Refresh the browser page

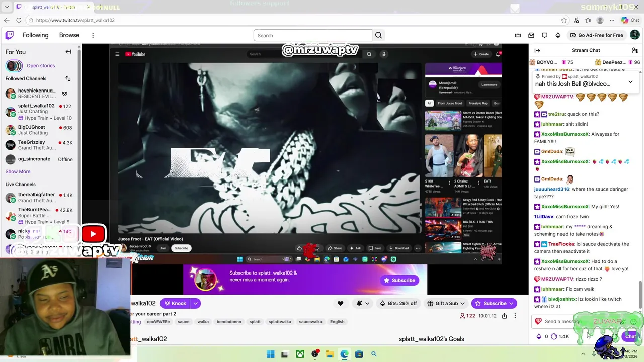point(19,20)
